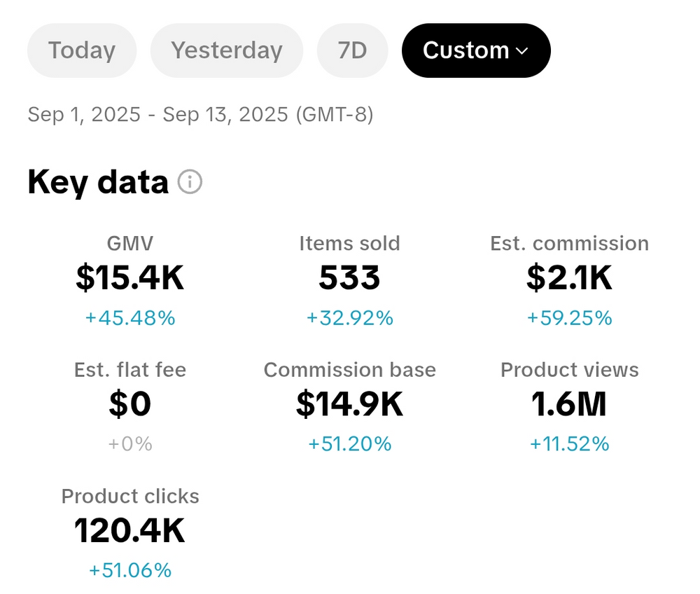Open the Custom date range dropdown
This screenshot has height=594, width=700.
[x=476, y=50]
